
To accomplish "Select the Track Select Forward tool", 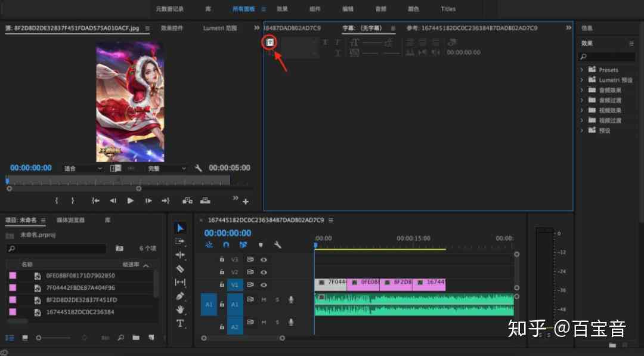I will coord(180,242).
